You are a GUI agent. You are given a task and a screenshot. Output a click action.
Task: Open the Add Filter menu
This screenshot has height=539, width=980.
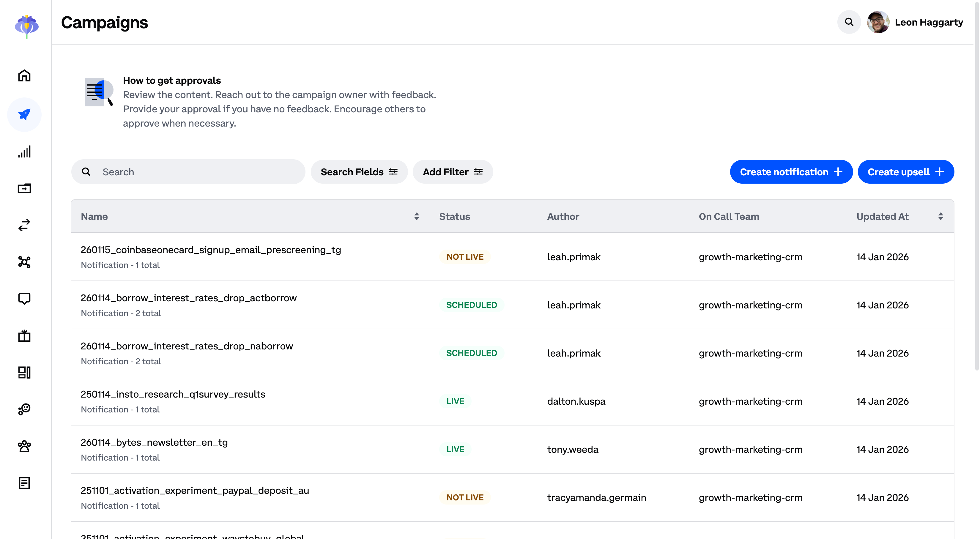coord(453,172)
